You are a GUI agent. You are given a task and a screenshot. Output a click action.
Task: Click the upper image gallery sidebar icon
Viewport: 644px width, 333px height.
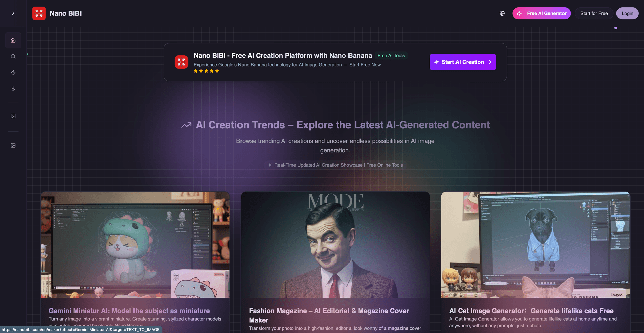(13, 116)
